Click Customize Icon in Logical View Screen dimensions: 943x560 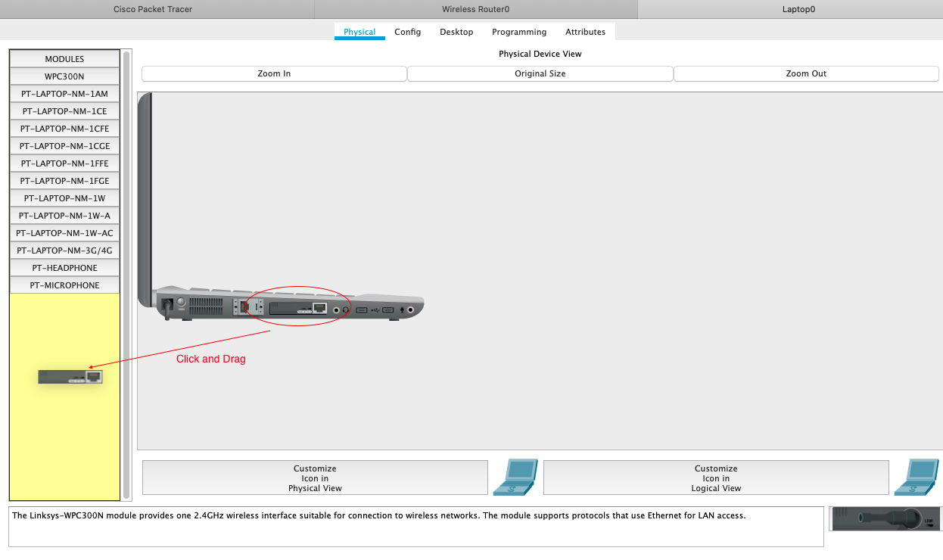(x=716, y=478)
